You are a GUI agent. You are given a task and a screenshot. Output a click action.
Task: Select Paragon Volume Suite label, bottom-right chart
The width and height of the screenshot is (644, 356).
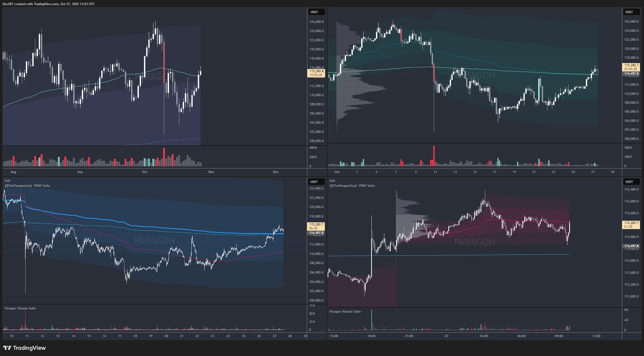click(345, 312)
